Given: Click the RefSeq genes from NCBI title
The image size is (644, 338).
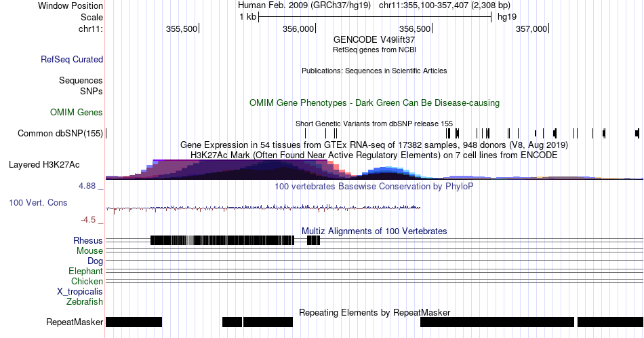Looking at the screenshot, I should pos(374,50).
